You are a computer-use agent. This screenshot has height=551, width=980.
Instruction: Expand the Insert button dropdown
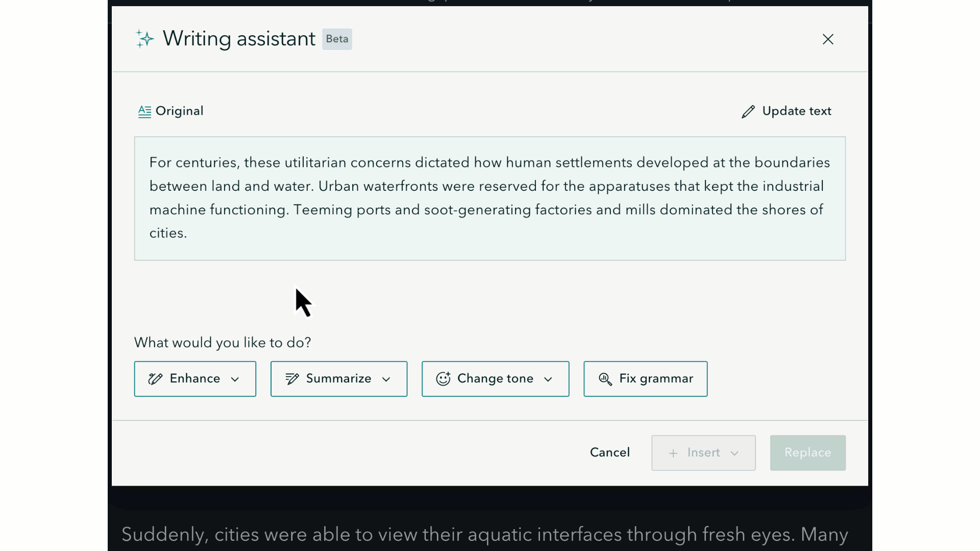tap(735, 453)
